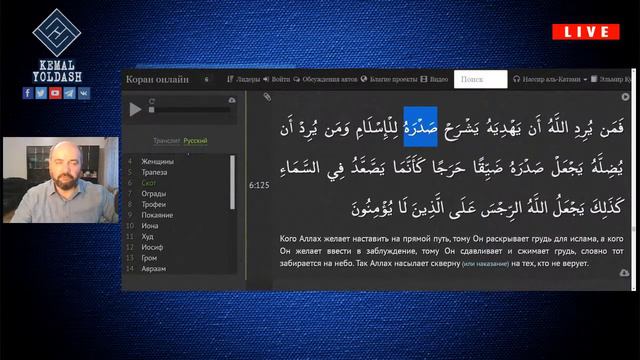640x360 pixels.
Task: Click the Arabic word السَّمَاءِ in second line
Action: pyautogui.click(x=300, y=168)
